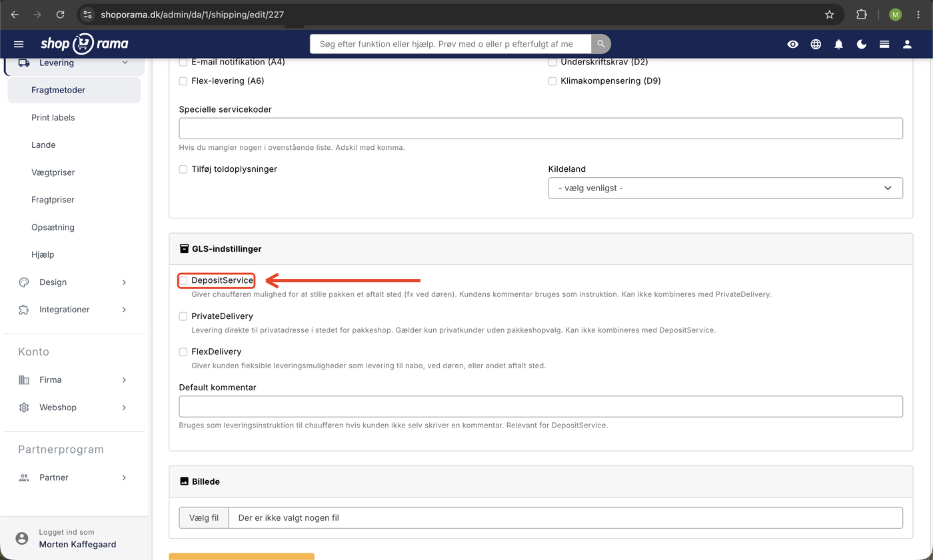Viewport: 933px width, 560px height.
Task: Click the GLS-indstillinger section heading
Action: pos(227,249)
